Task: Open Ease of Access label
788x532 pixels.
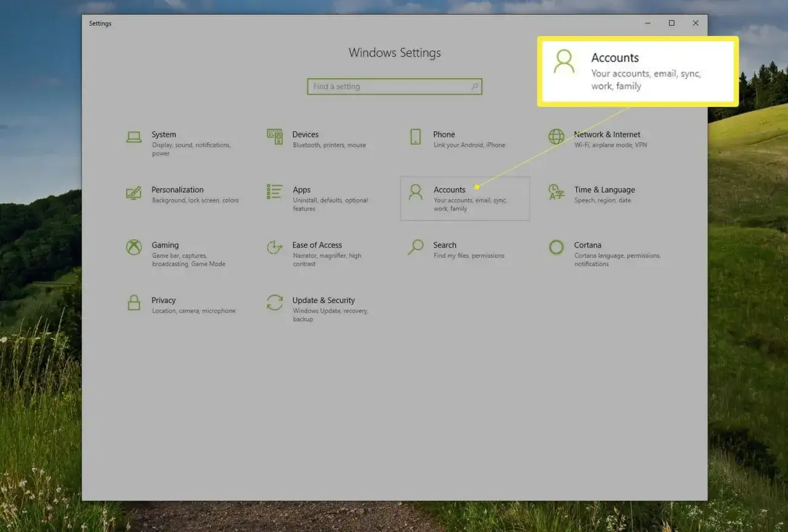Action: (x=317, y=245)
